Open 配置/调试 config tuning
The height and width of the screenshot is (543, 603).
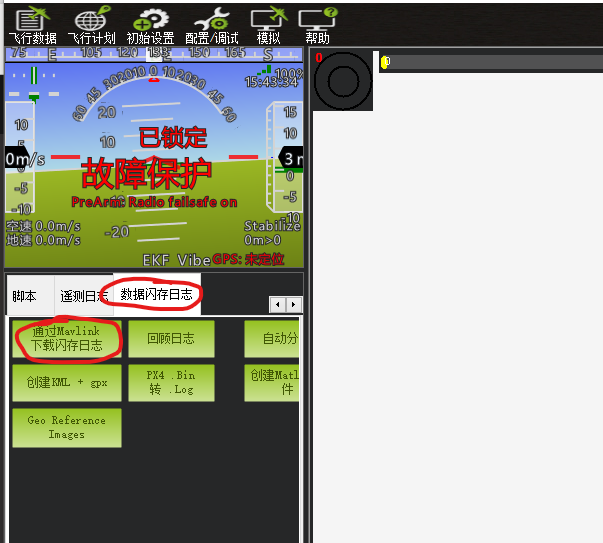click(x=212, y=26)
